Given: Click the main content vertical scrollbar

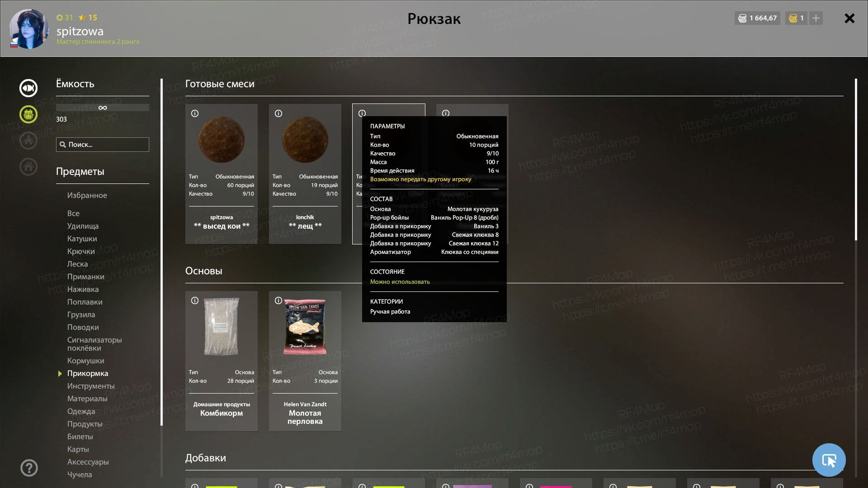Looking at the screenshot, I should (856, 160).
